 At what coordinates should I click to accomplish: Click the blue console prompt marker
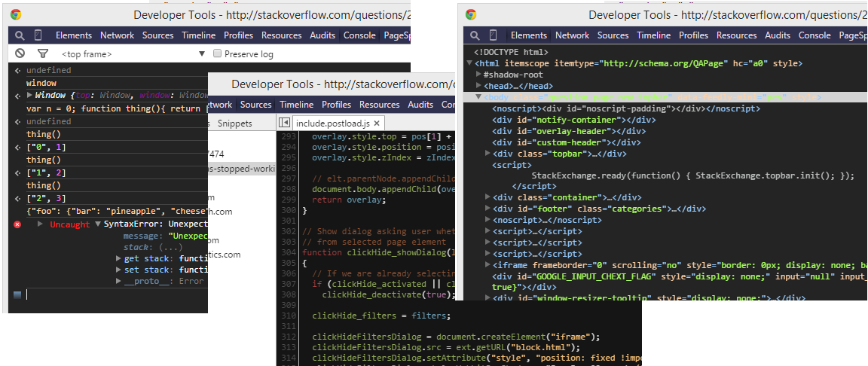click(x=17, y=294)
